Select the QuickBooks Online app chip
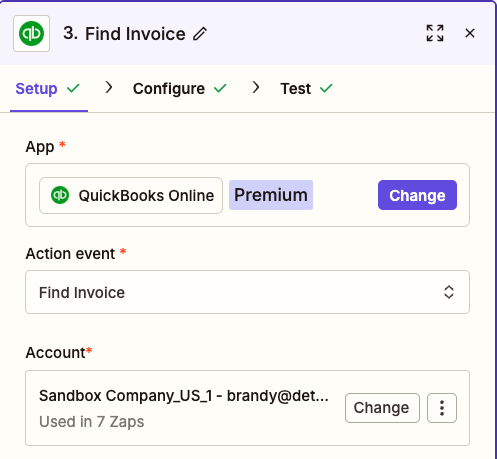This screenshot has width=497, height=459. pos(131,195)
